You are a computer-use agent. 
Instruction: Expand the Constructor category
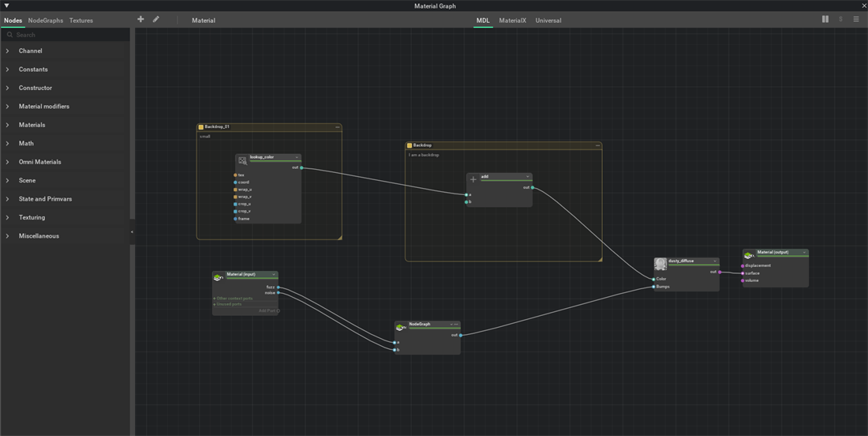pyautogui.click(x=7, y=88)
